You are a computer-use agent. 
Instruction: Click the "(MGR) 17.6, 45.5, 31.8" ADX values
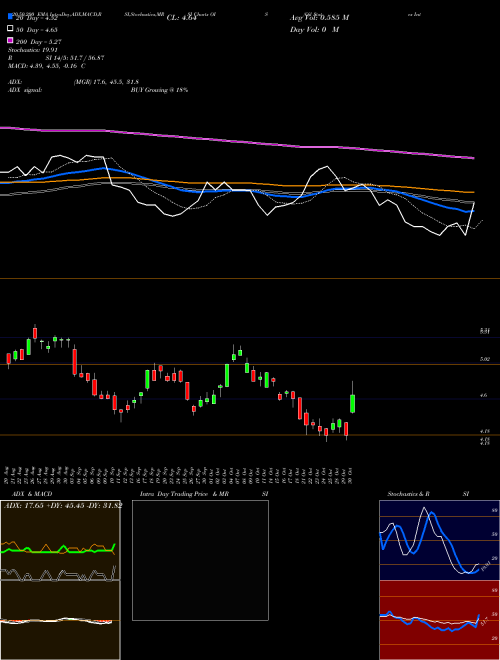106,82
